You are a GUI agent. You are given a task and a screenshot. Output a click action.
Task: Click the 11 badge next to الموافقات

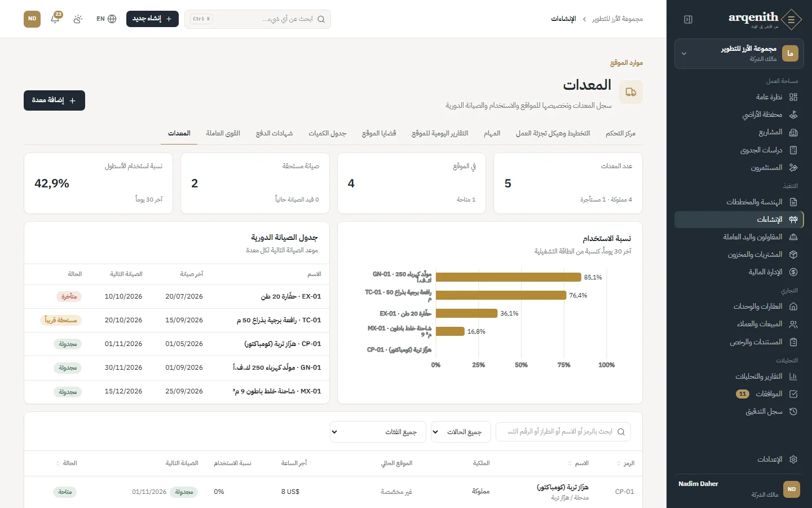click(743, 394)
